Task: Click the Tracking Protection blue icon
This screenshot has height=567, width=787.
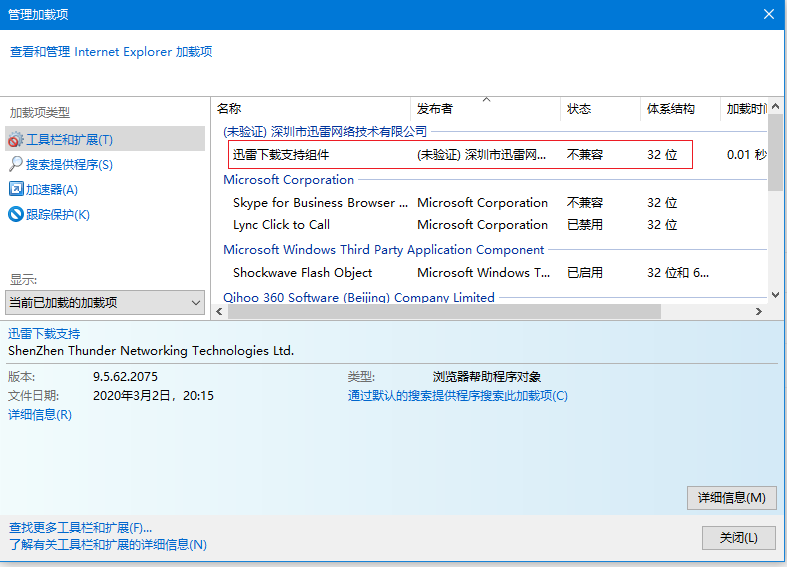Action: 16,214
